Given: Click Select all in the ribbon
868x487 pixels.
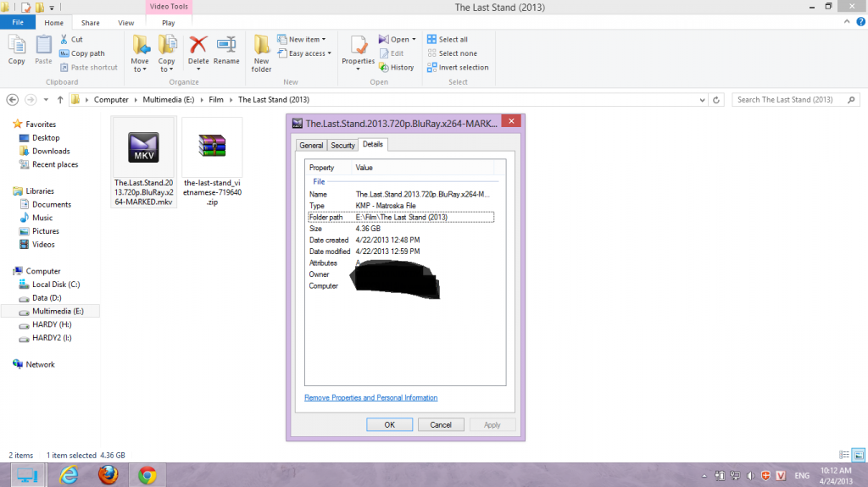Looking at the screenshot, I should point(448,39).
